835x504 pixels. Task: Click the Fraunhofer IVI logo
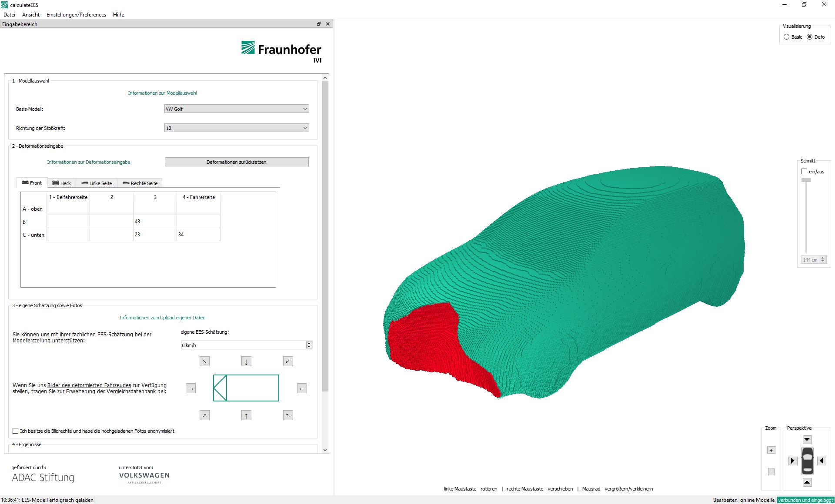[x=281, y=52]
